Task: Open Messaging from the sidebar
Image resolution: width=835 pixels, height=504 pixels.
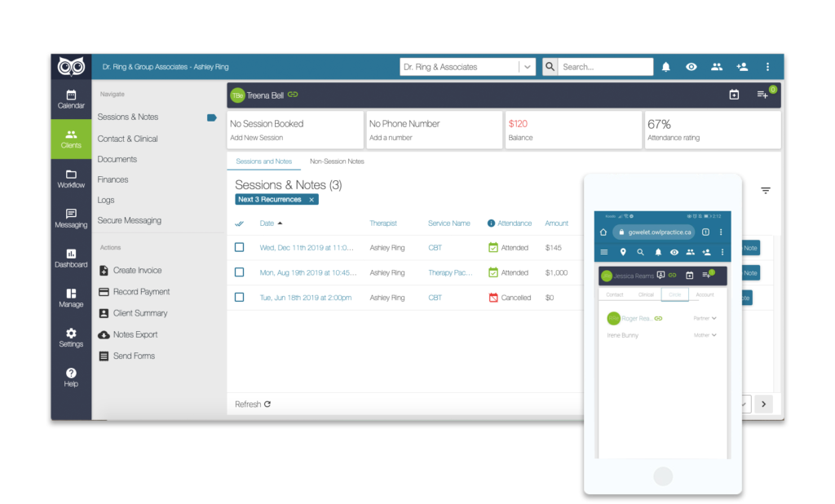Action: [71, 219]
